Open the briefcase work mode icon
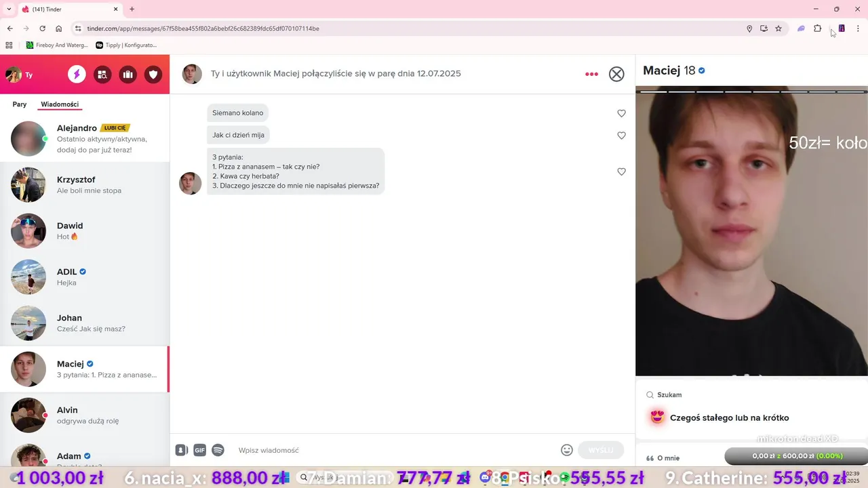 (127, 75)
